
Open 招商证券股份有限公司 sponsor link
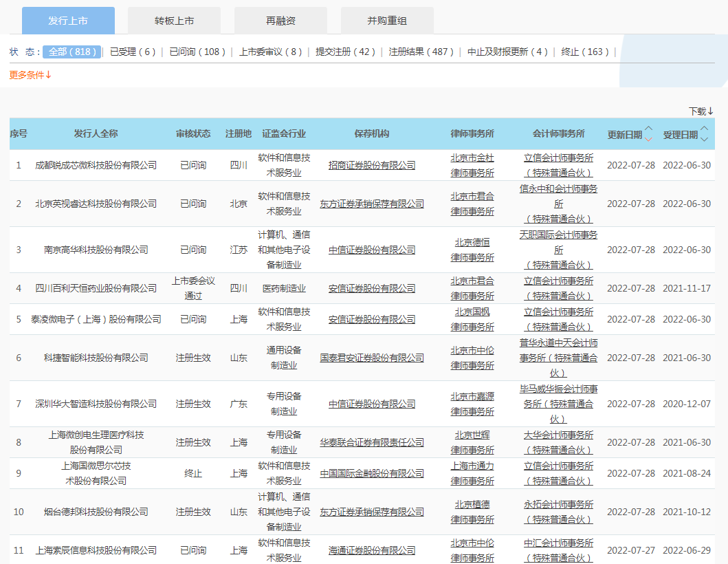click(372, 165)
